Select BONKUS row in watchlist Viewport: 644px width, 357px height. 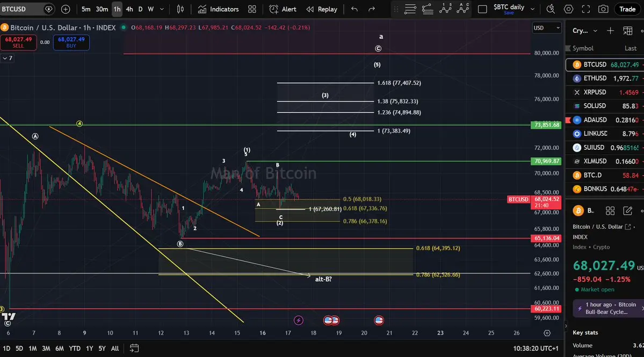(605, 189)
